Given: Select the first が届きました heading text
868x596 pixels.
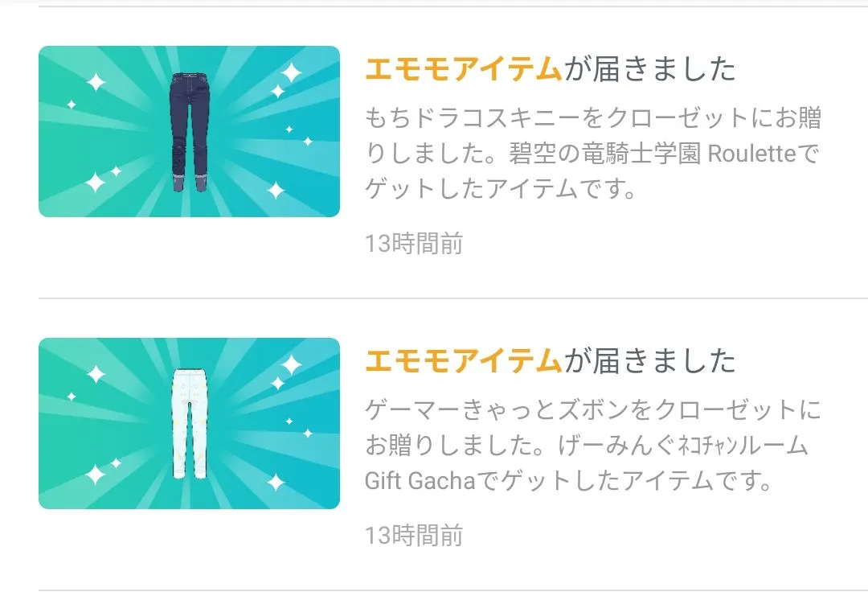Looking at the screenshot, I should pyautogui.click(x=650, y=69).
